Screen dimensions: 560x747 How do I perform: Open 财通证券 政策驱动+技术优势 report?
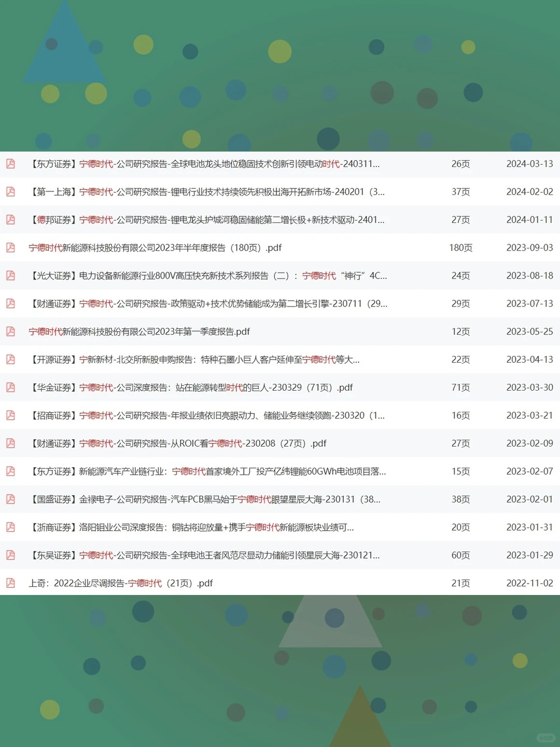click(208, 304)
